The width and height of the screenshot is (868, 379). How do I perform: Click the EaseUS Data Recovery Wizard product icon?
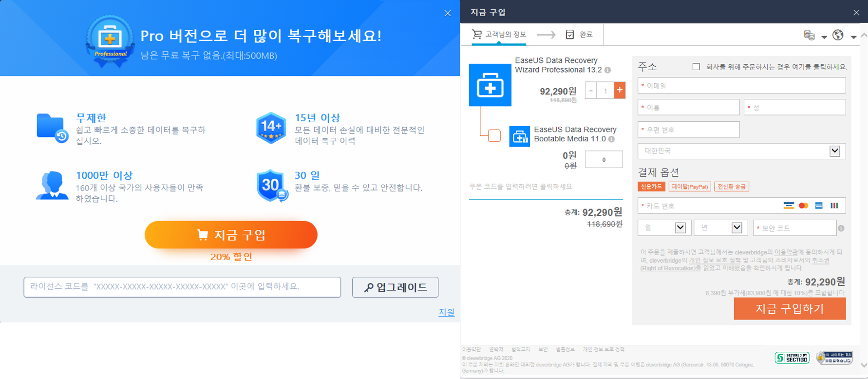point(490,85)
